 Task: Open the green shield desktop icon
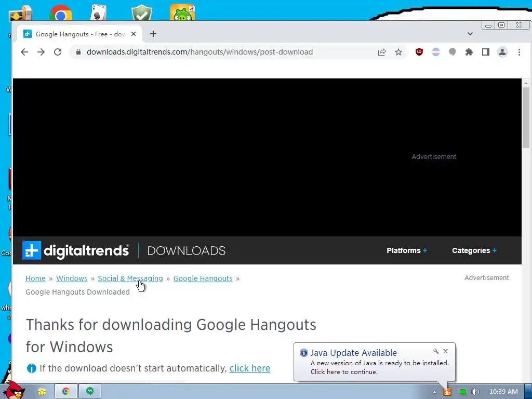(141, 13)
